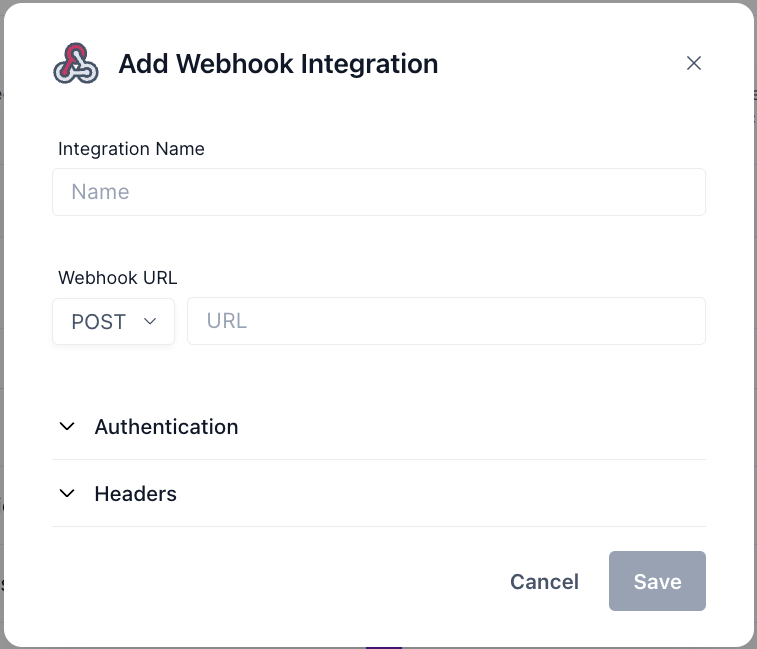
Task: Click the chevron icon beside Authentication
Action: (x=67, y=426)
